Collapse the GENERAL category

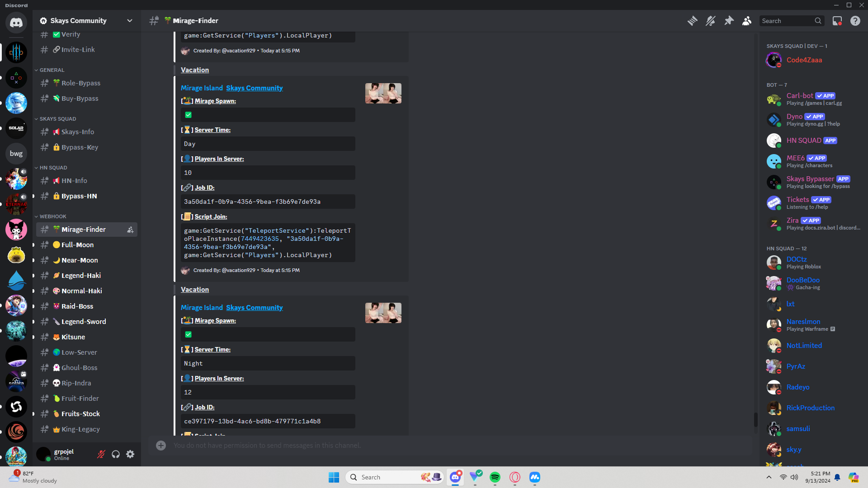52,70
